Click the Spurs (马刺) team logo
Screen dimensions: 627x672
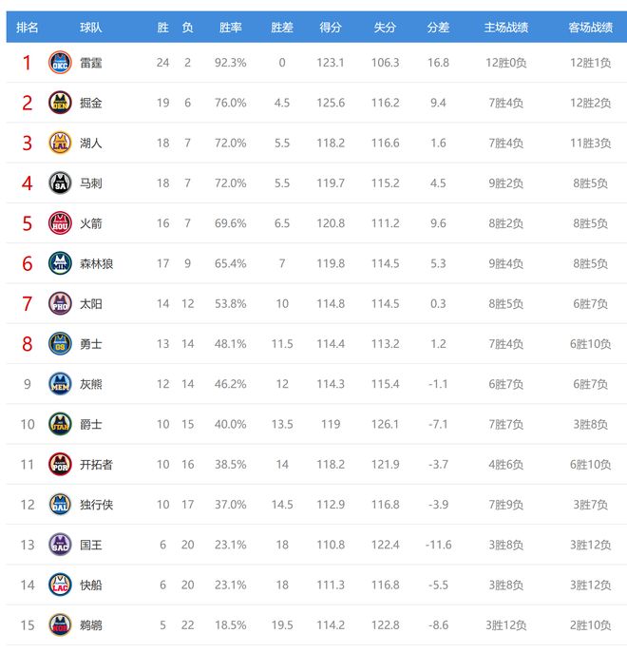[60, 182]
